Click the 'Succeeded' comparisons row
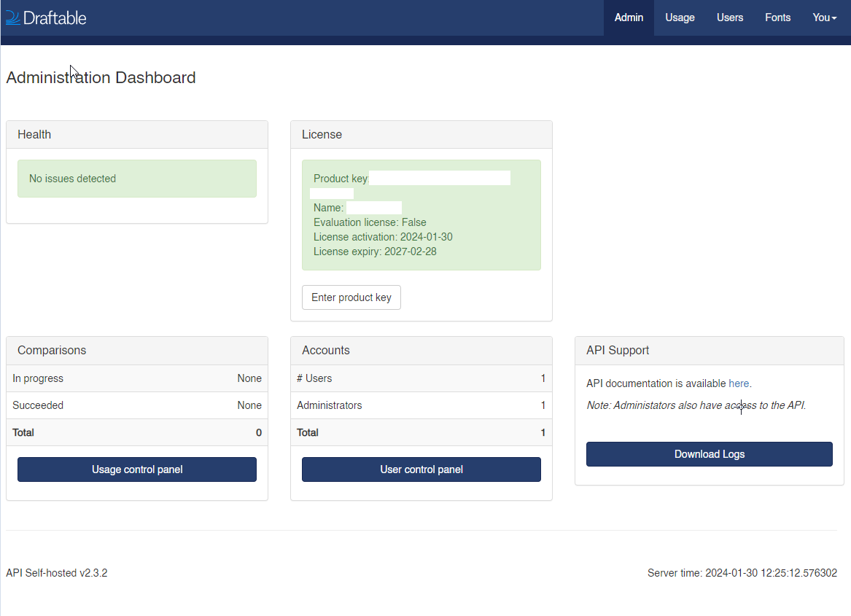 (x=137, y=405)
